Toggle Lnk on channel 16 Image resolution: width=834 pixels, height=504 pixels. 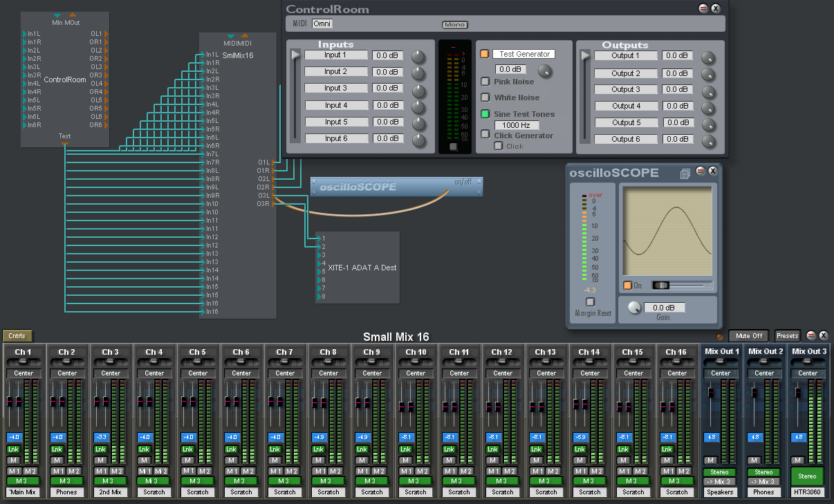[667, 449]
